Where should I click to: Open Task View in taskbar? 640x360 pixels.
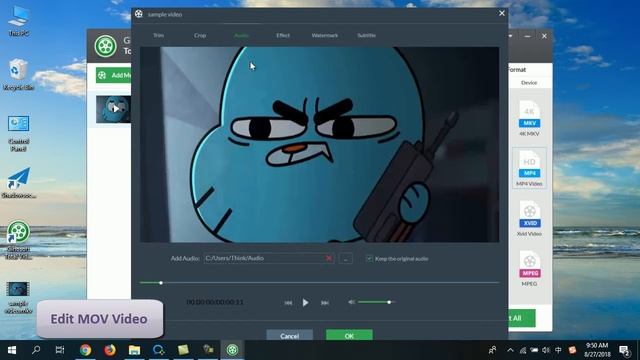[60, 350]
